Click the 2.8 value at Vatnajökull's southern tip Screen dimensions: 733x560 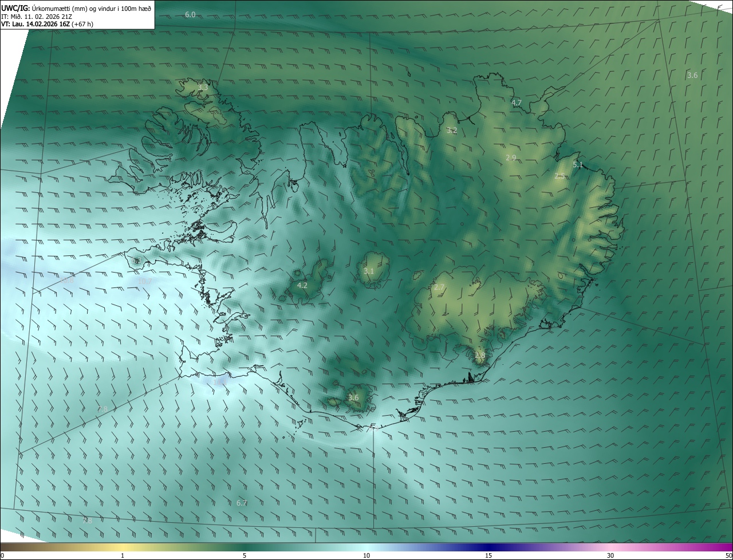480,355
